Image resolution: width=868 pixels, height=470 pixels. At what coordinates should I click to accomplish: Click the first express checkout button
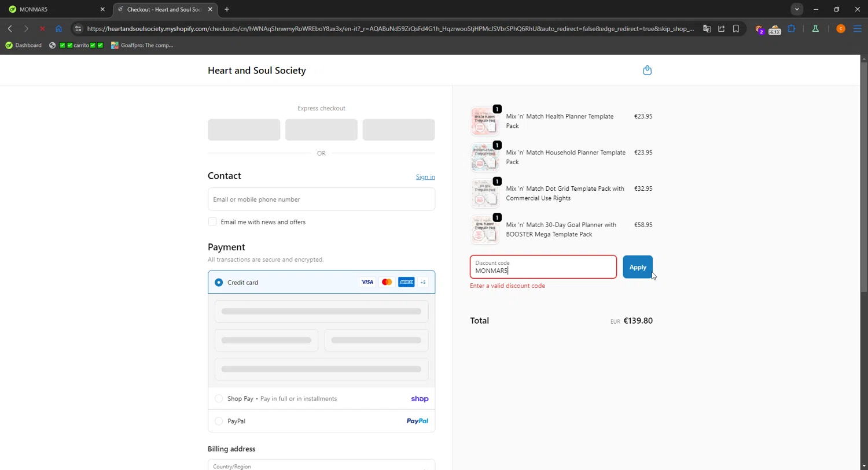point(244,129)
